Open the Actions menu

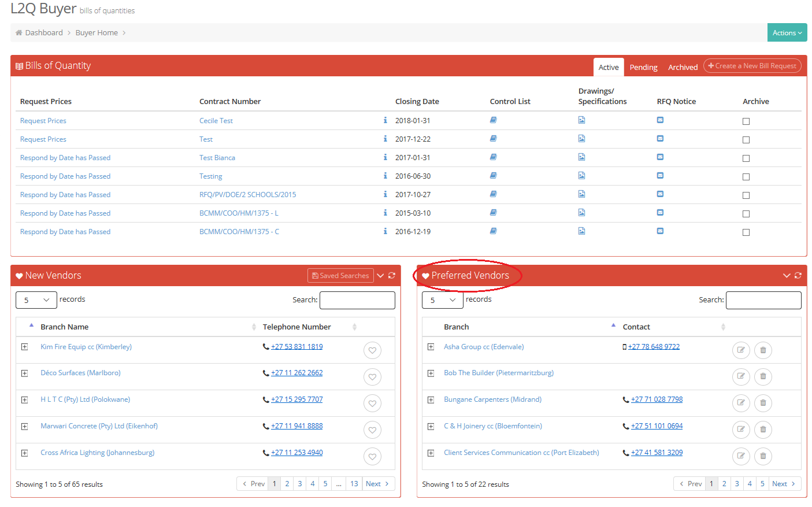pyautogui.click(x=787, y=32)
